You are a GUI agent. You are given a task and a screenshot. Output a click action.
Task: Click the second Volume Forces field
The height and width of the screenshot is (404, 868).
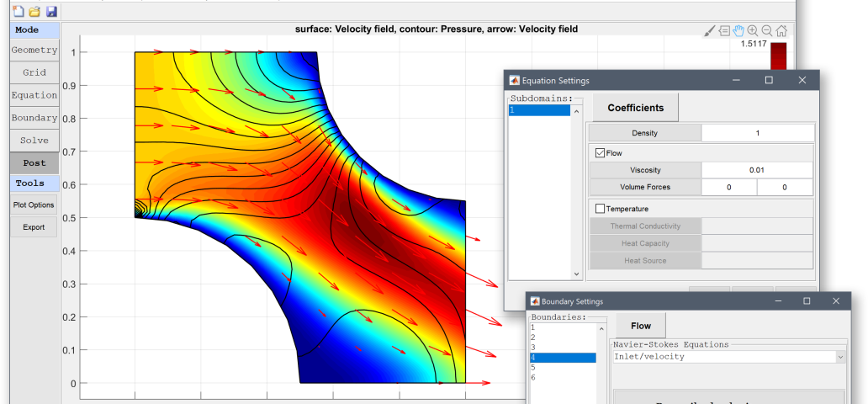tap(785, 188)
